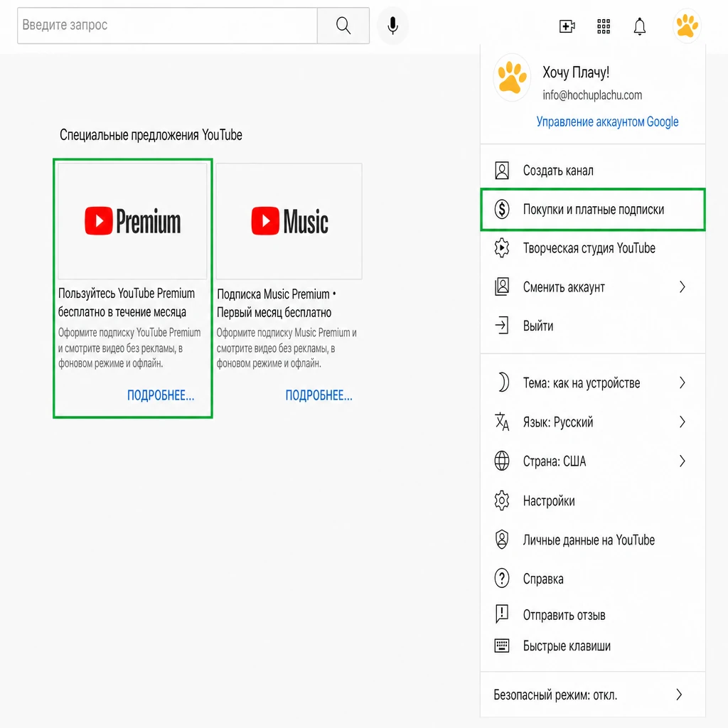The image size is (728, 728).
Task: Expand Безопасный режим: откл. chevron
Action: (x=679, y=695)
